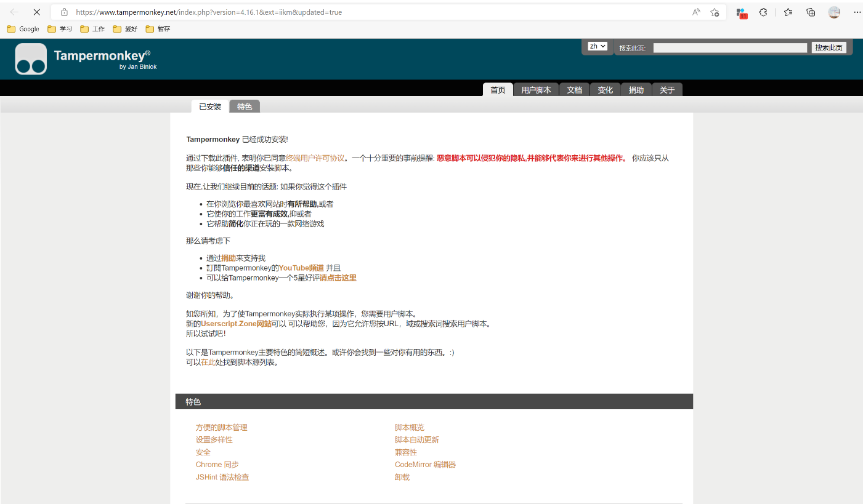The height and width of the screenshot is (504, 863).
Task: View site info via the lock icon
Action: tap(64, 12)
